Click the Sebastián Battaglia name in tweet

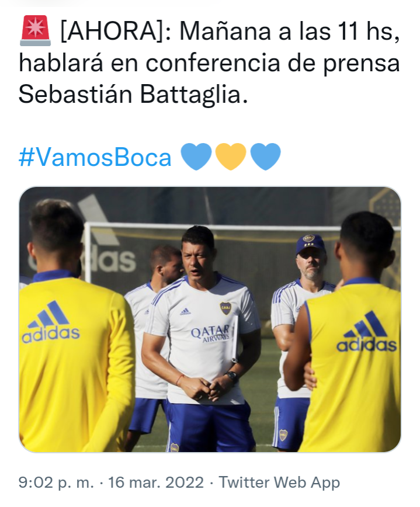(133, 95)
